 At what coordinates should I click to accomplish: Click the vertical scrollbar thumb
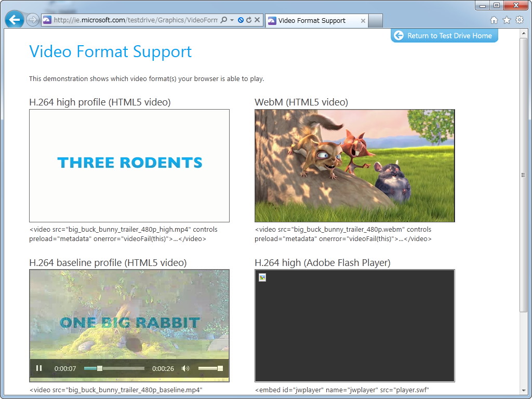[x=524, y=175]
